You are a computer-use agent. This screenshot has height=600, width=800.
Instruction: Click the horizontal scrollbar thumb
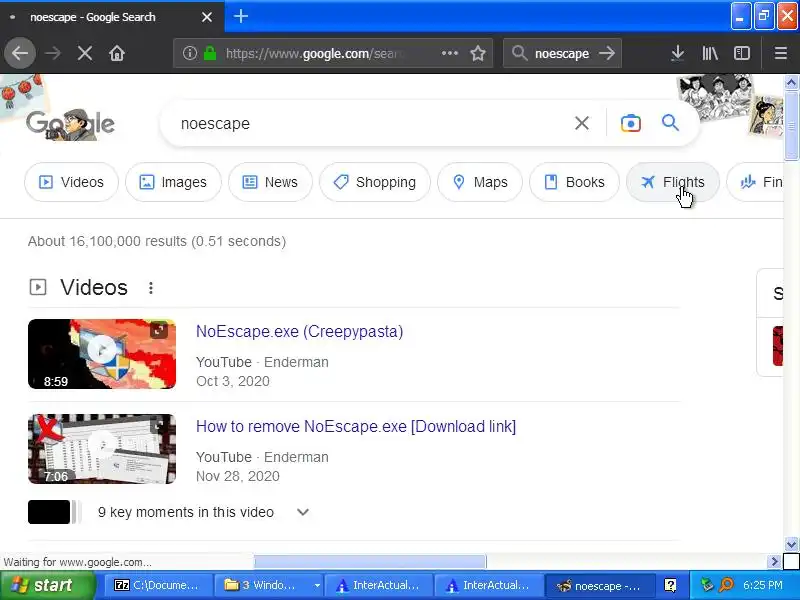370,562
